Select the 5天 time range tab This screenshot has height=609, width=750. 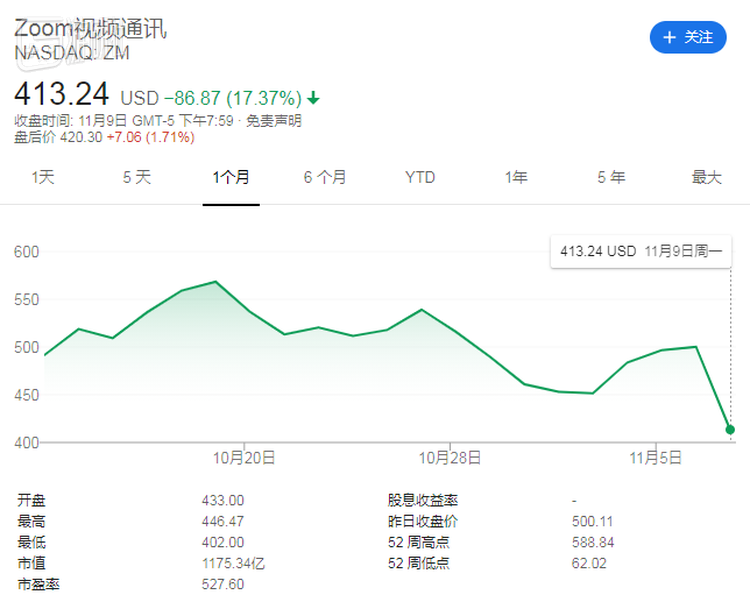point(136,177)
